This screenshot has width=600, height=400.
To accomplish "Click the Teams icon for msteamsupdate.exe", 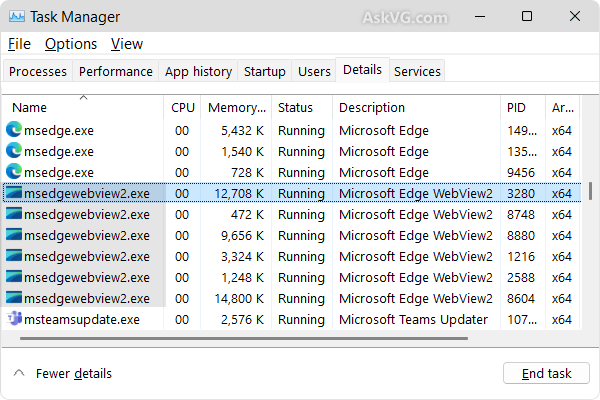I will pos(14,318).
